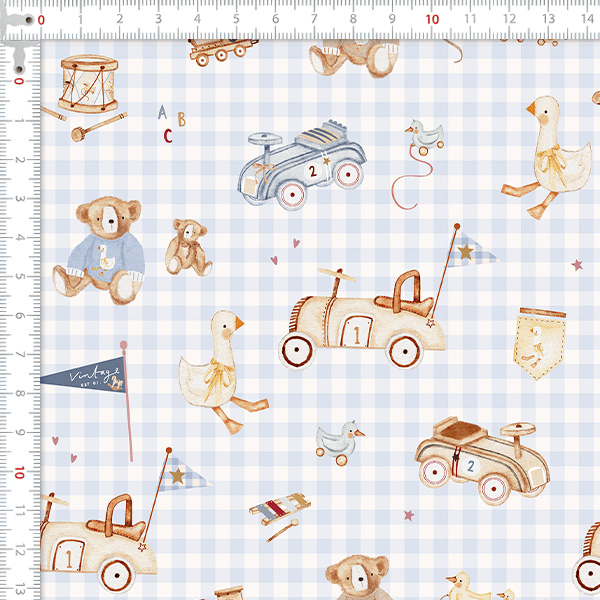Select the small sitting teddy without sweater
This screenshot has width=600, height=600.
coord(186,247)
